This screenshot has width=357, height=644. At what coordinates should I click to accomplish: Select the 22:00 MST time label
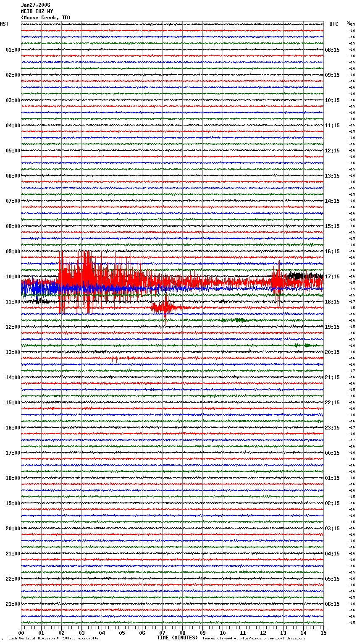point(13,579)
